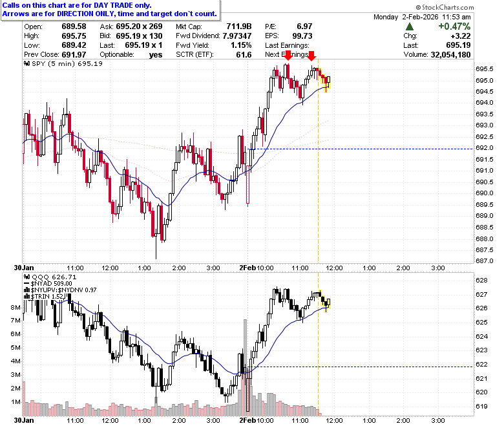This screenshot has height=426, width=504.
Task: Click the candlestick icon beside QQQ label
Action: [x=27, y=277]
